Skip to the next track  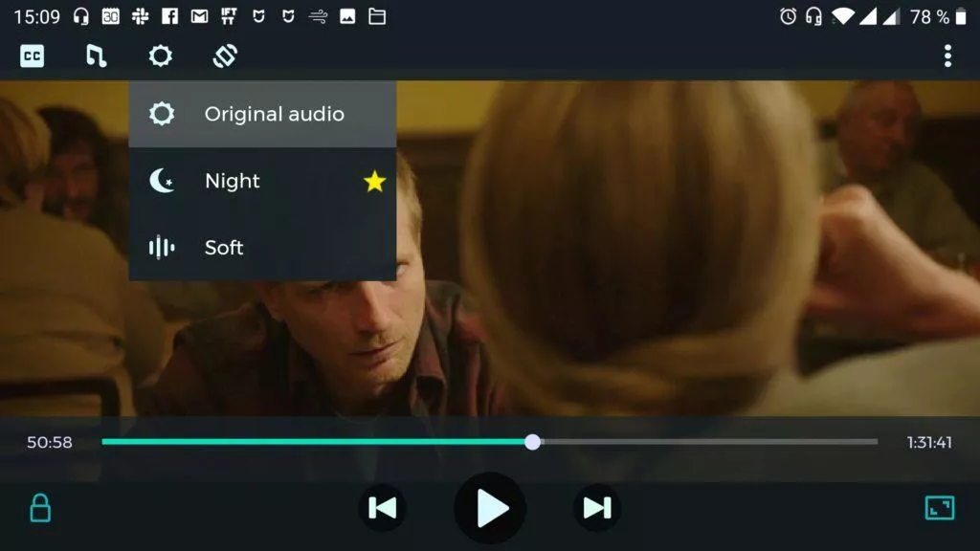pyautogui.click(x=597, y=508)
